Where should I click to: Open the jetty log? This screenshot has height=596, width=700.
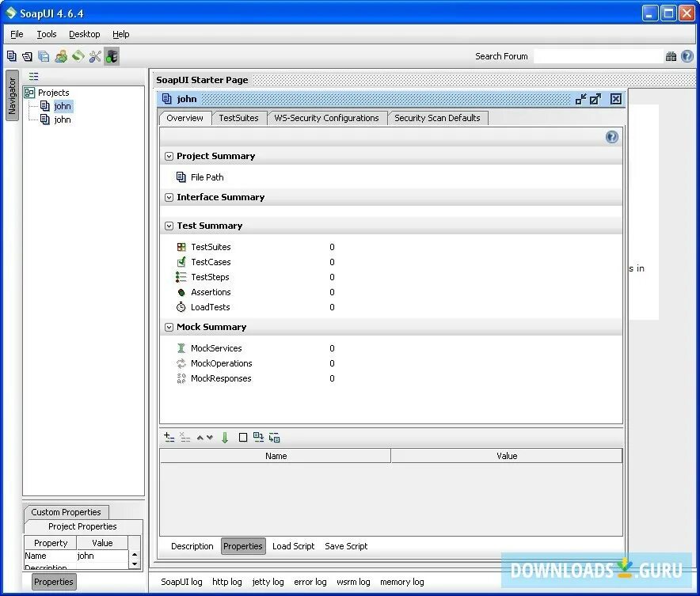268,582
